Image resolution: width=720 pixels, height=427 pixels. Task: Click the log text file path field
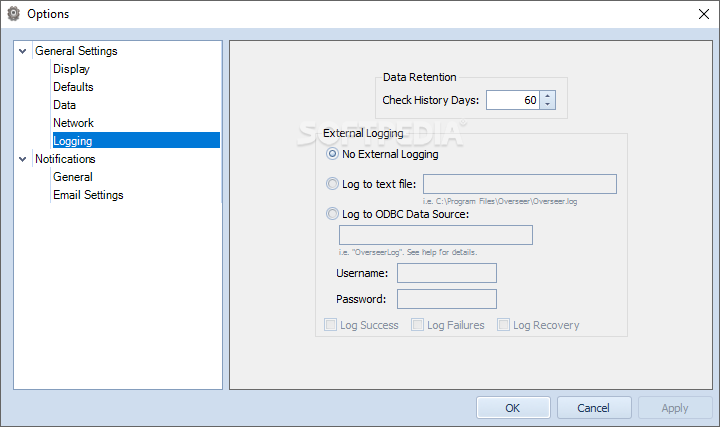click(520, 184)
